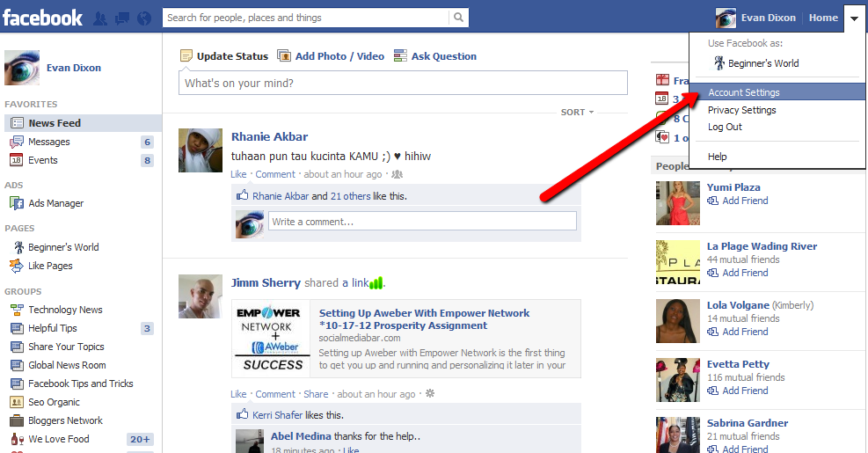Open Help from the account menu
Viewport: 868px width, 453px height.
click(717, 157)
